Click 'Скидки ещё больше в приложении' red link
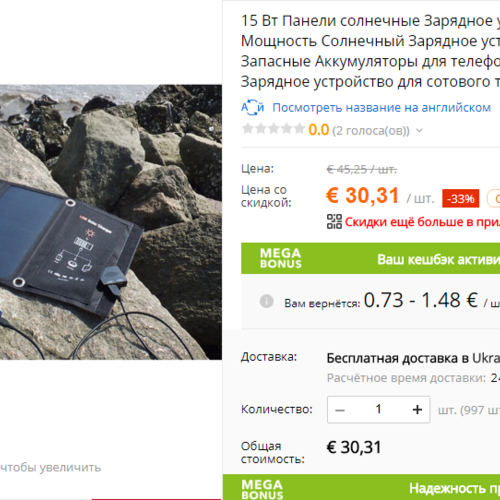This screenshot has width=500, height=500. 422,222
